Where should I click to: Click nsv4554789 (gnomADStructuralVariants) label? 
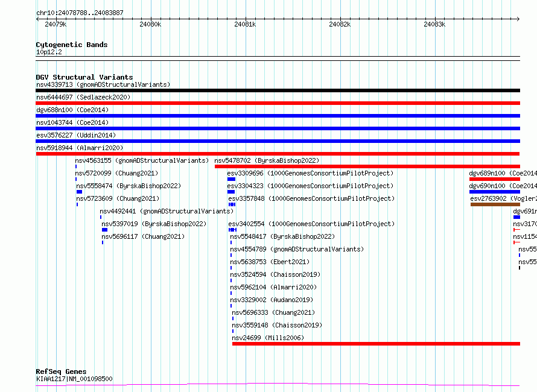tap(297, 249)
